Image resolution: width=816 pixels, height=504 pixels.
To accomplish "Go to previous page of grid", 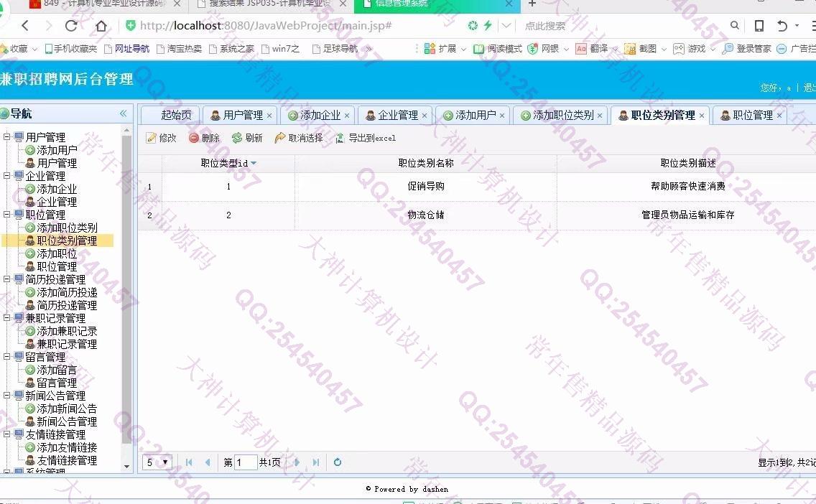I will coord(208,462).
